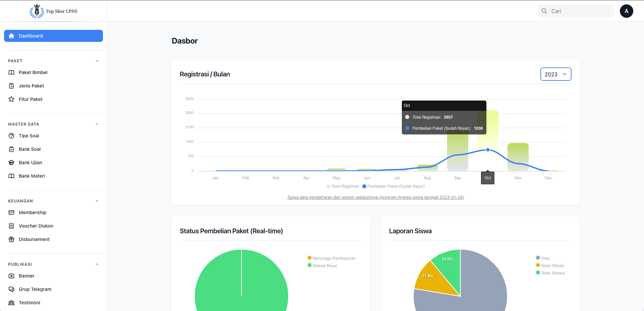Toggle Telah Selesai legend entry
The image size is (644, 311).
(x=550, y=273)
